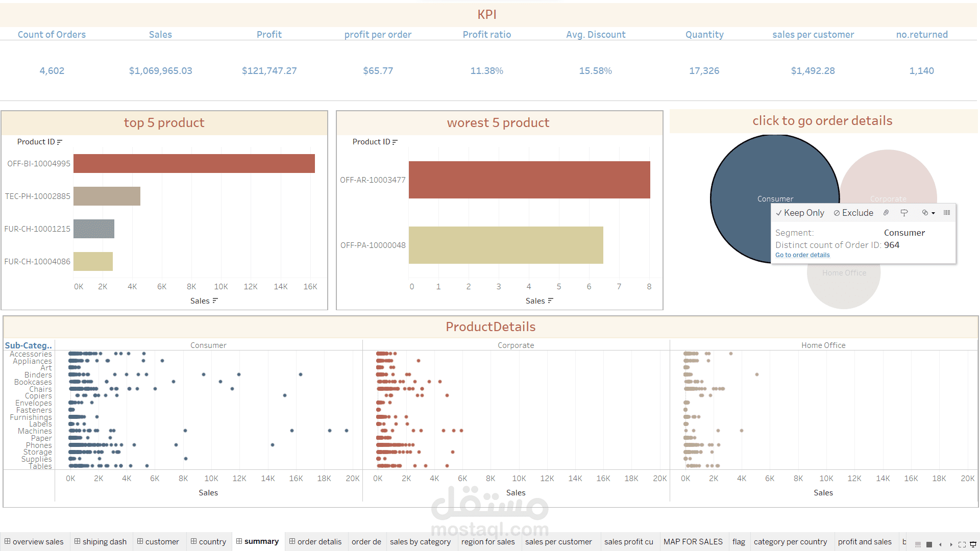
Task: Select the TEC-PH-10002885 tan bar
Action: tap(107, 196)
